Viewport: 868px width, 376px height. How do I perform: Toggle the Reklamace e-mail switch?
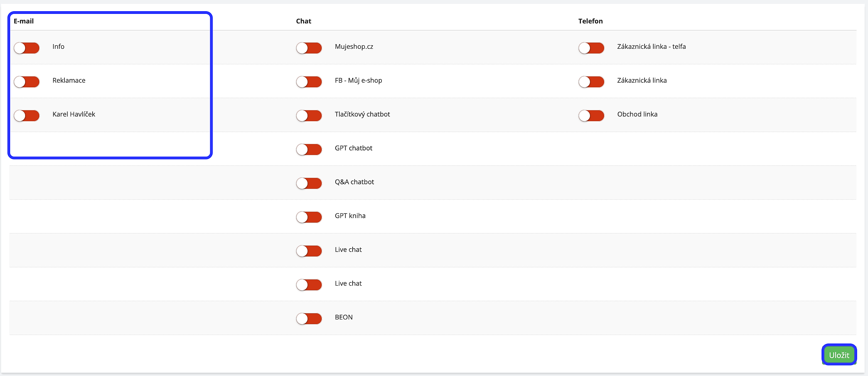(x=27, y=82)
